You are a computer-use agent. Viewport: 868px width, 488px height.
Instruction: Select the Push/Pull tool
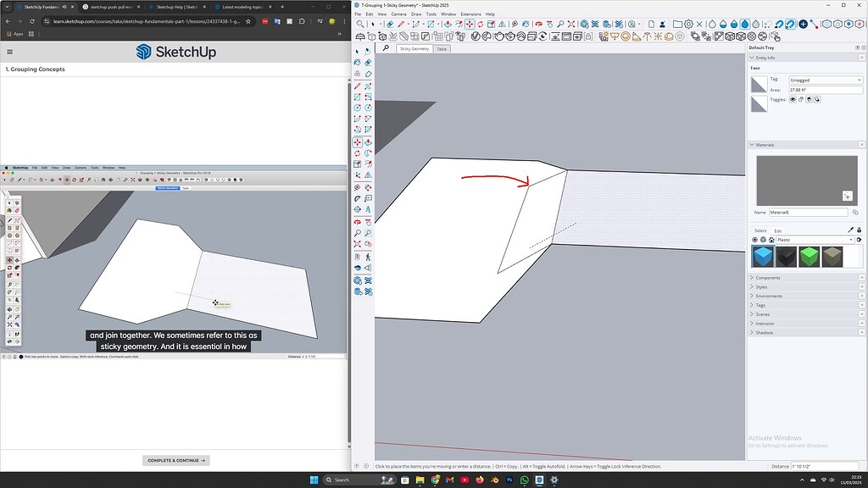point(366,141)
